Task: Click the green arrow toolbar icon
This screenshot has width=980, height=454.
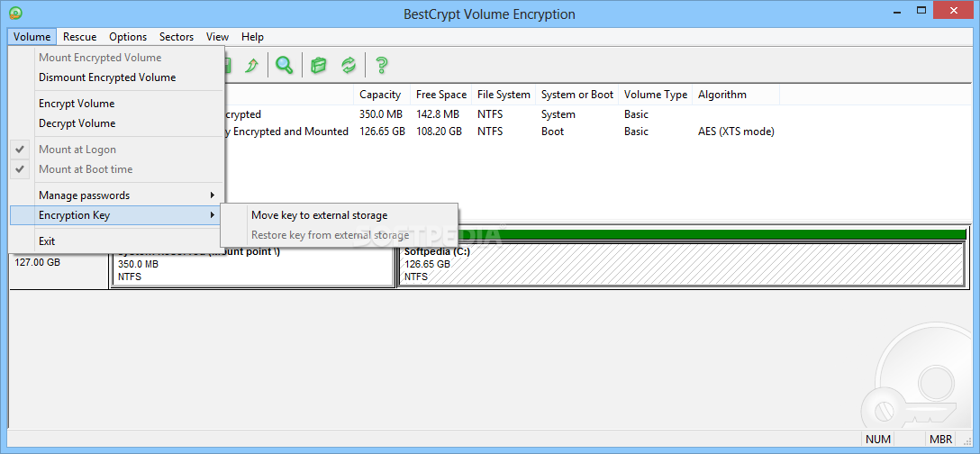Action: [252, 65]
